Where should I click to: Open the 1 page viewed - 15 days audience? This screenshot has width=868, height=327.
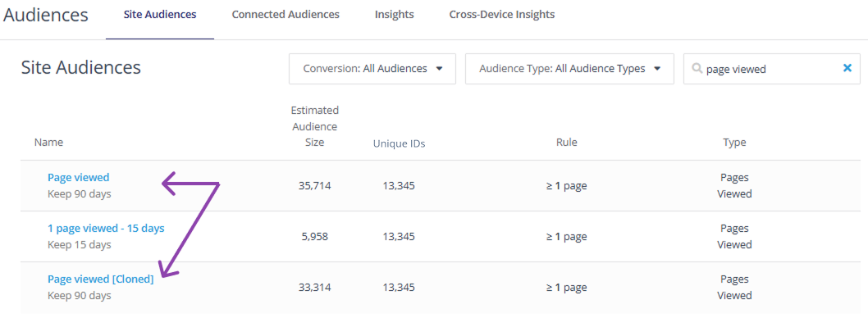[x=106, y=228]
